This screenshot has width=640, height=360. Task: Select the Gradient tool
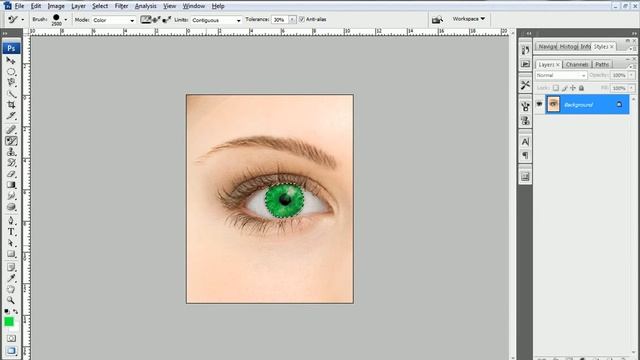coord(11,185)
